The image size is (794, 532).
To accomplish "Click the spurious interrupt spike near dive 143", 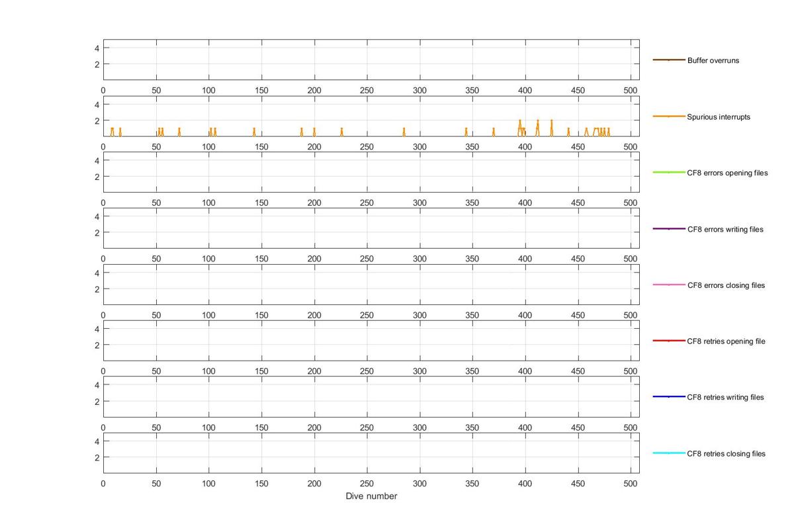I will pos(254,132).
